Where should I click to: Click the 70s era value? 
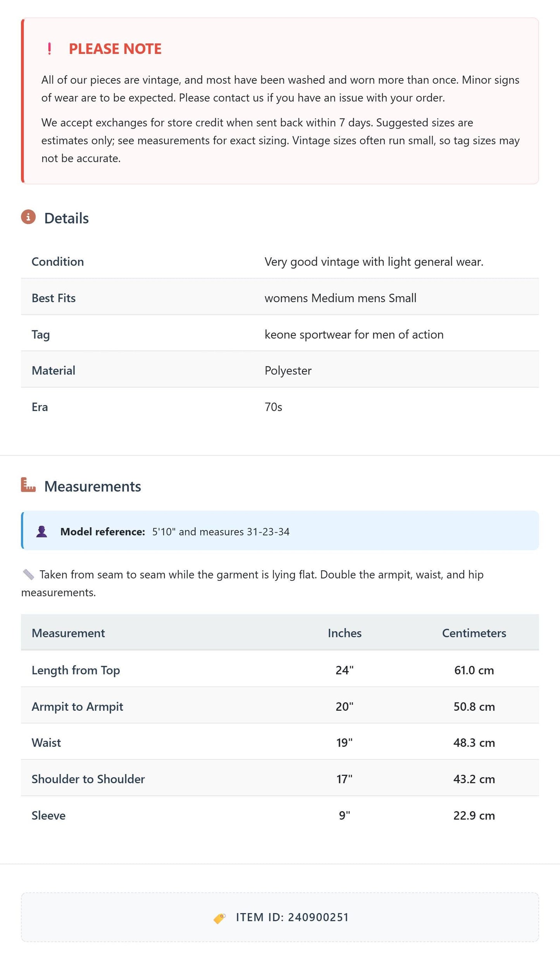tap(273, 407)
